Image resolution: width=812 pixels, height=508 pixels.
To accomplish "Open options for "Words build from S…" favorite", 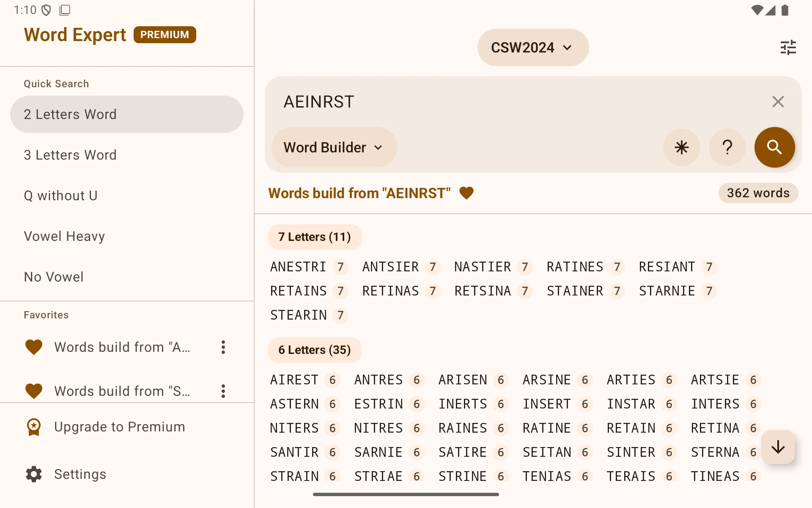I will click(223, 391).
